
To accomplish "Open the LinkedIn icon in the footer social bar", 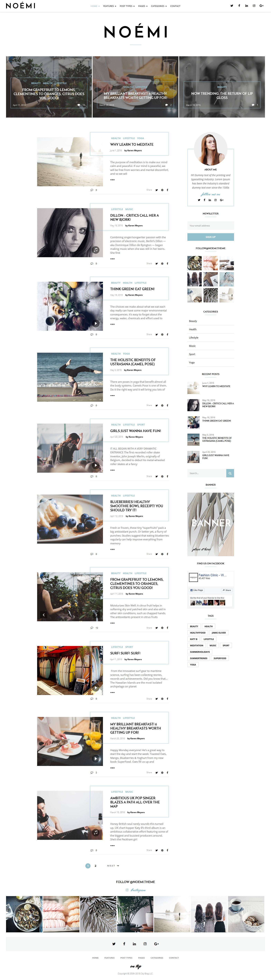I will coord(134,944).
